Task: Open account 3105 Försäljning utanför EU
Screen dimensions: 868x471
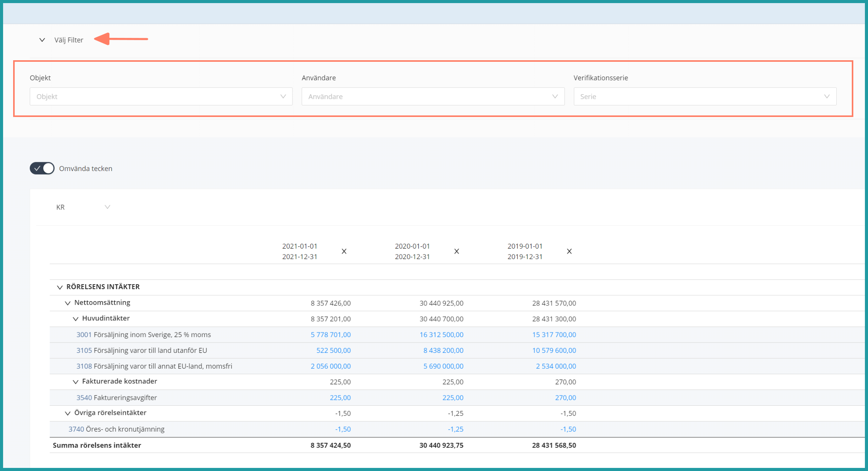Action: (x=84, y=351)
